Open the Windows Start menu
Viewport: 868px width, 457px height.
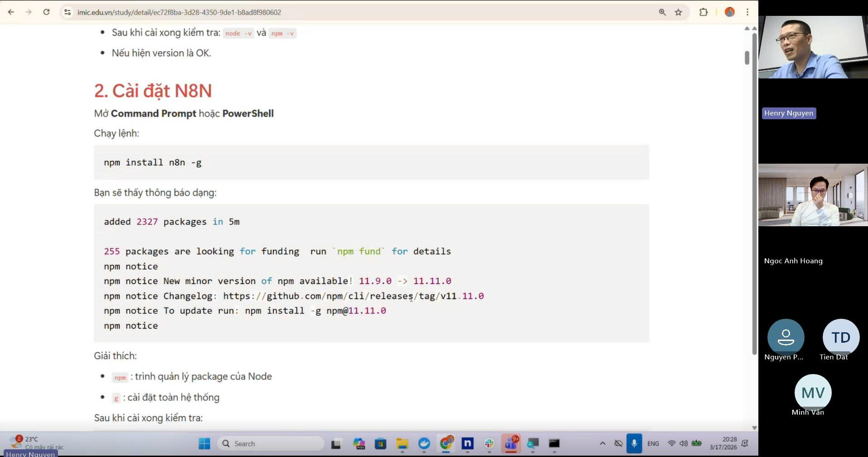tap(204, 443)
